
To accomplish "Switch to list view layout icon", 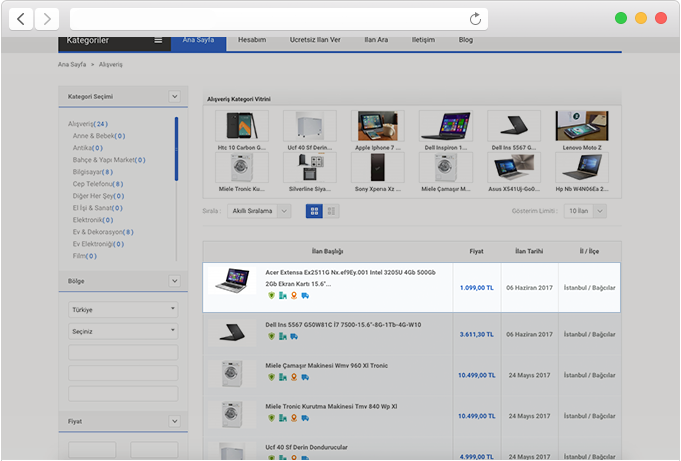I will pos(332,211).
